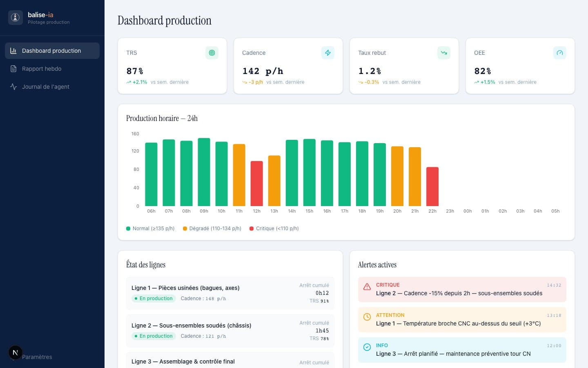Viewport: 588px width, 368px height.
Task: Open Rapport hebdo from the sidebar
Action: (x=42, y=69)
